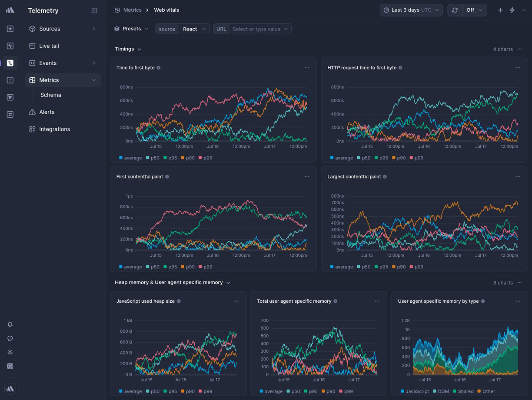532x400 pixels.
Task: Open the chat bubble icon in the left rail
Action: click(x=10, y=338)
